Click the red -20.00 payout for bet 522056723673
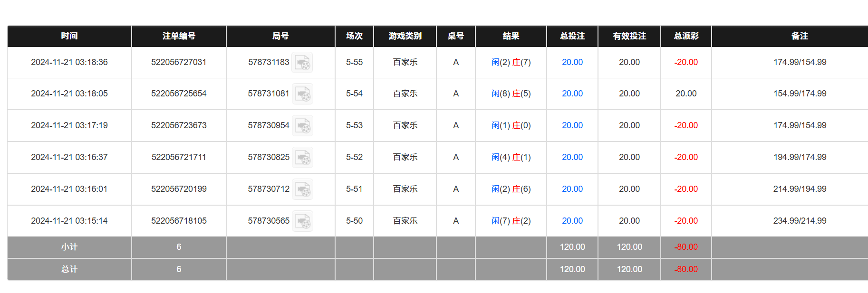Screen dimensions: 868x293 coord(685,125)
